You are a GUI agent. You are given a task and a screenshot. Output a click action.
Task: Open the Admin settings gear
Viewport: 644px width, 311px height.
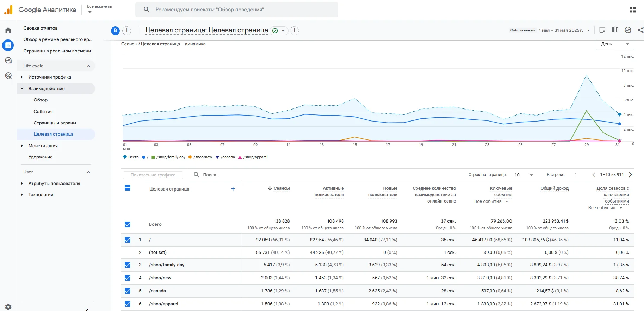(8, 306)
